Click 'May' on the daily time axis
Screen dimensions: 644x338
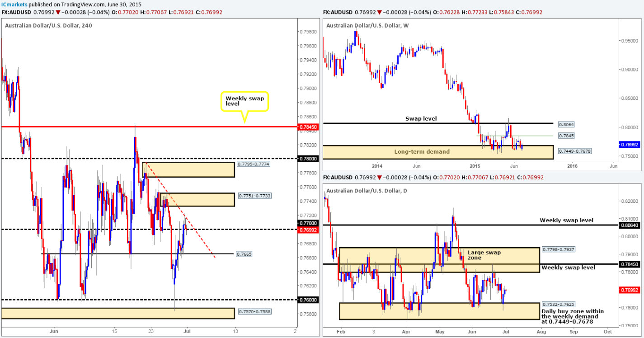(440, 332)
